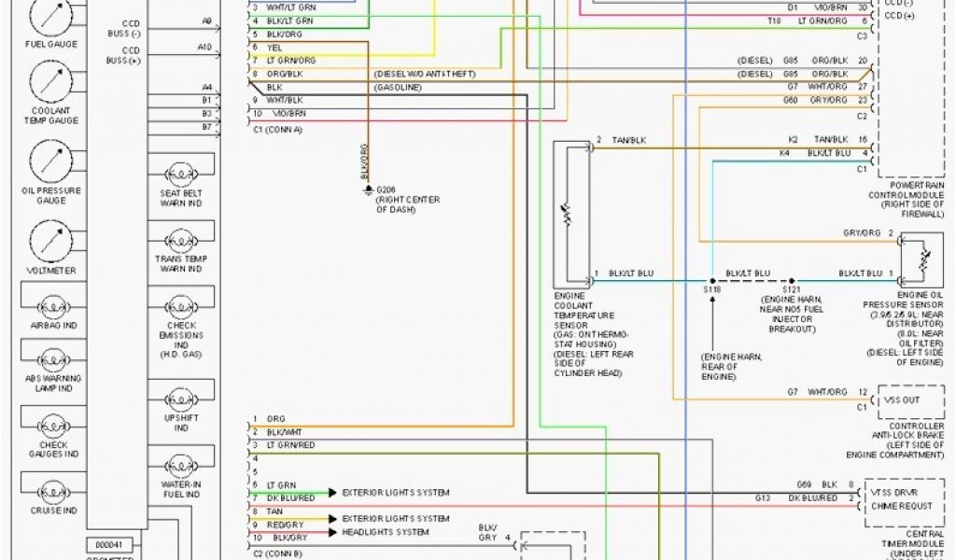Viewport: 956px width, 560px height.
Task: Select the S118 splice point dot
Action: [x=712, y=279]
